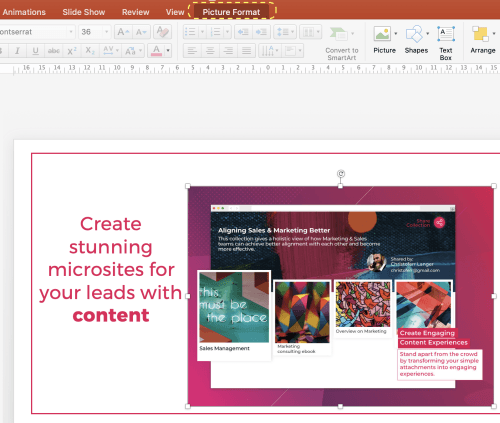
Task: Click 'Aligning Sales & Marketing Better' heading in picture
Action: pyautogui.click(x=274, y=230)
